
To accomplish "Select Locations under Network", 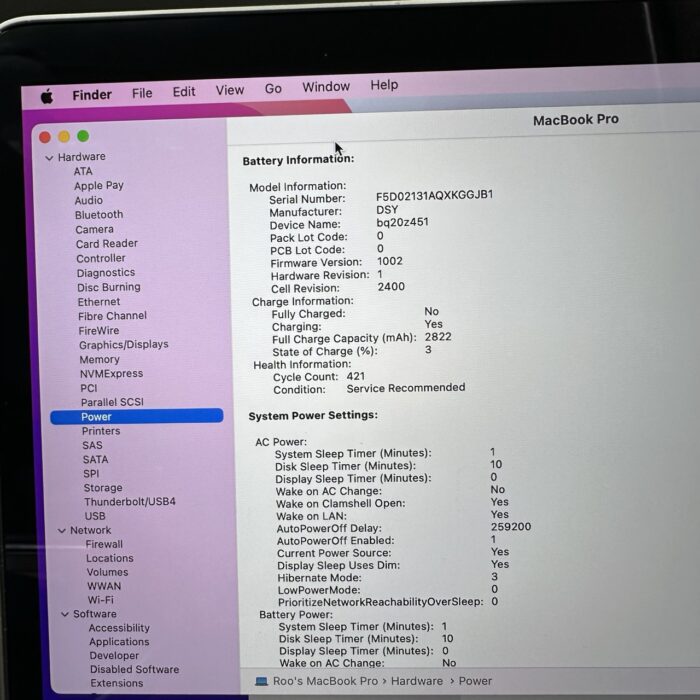I will (110, 558).
